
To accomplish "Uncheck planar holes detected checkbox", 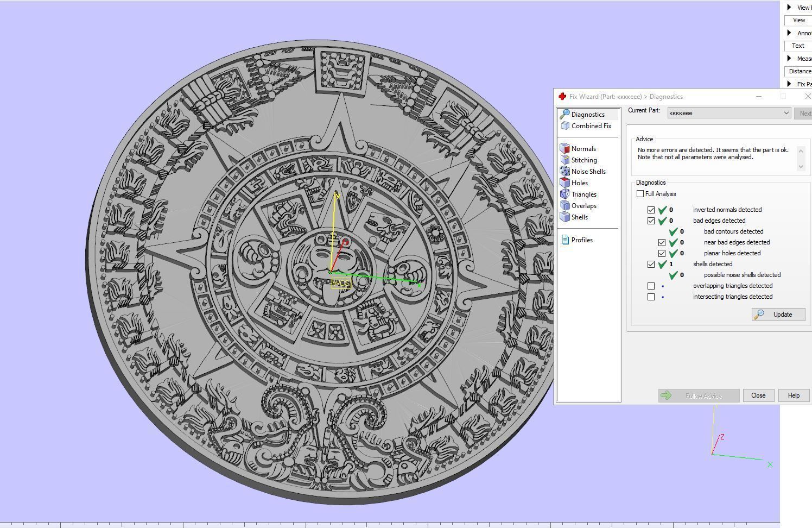I will [662, 253].
